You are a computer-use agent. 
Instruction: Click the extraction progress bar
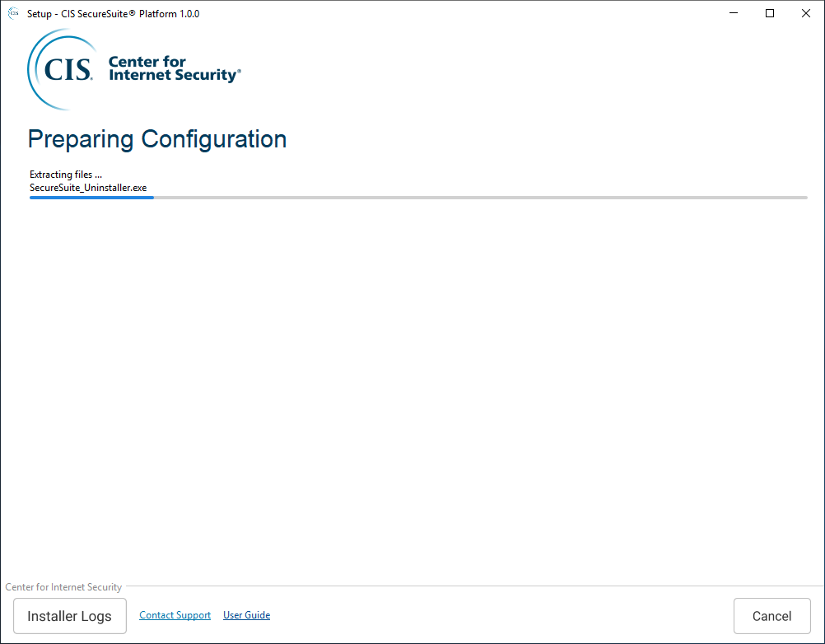418,198
